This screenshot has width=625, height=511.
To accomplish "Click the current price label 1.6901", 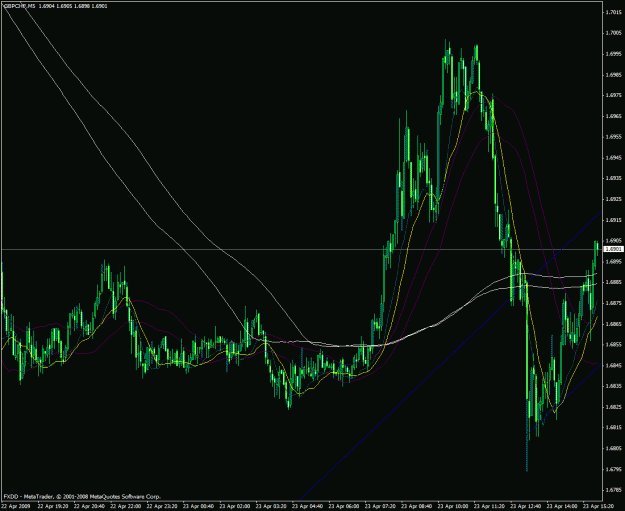I will [614, 249].
